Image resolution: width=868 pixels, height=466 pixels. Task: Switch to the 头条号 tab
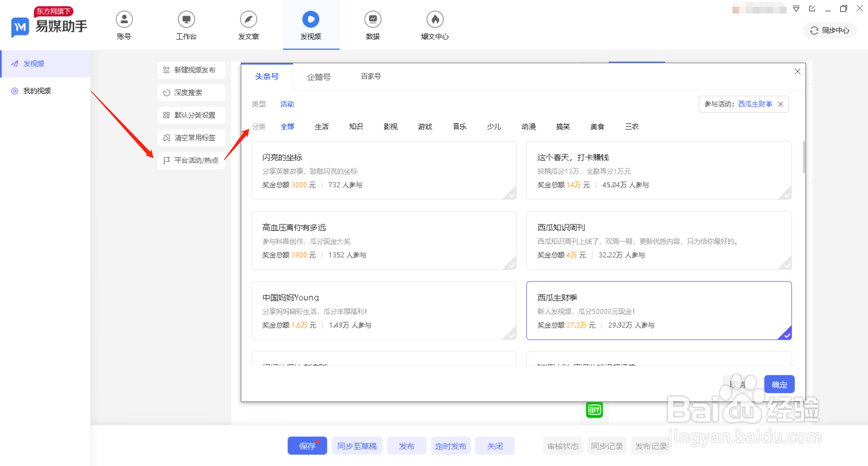tap(267, 76)
